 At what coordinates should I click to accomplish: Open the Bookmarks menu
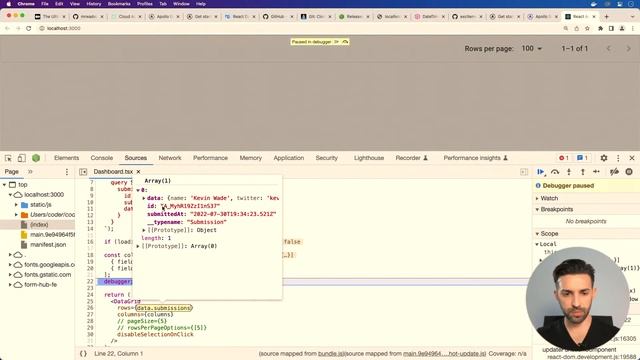point(119,4)
